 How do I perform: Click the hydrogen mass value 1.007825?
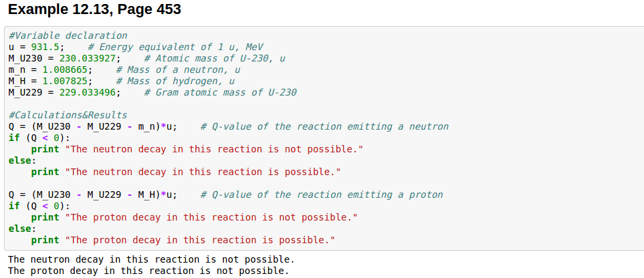65,81
